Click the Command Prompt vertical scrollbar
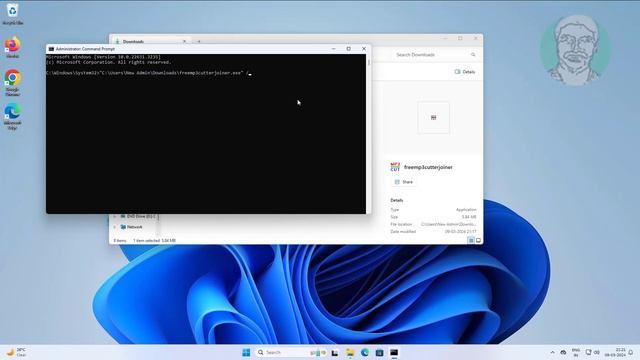The width and height of the screenshot is (640, 360). coord(369,134)
